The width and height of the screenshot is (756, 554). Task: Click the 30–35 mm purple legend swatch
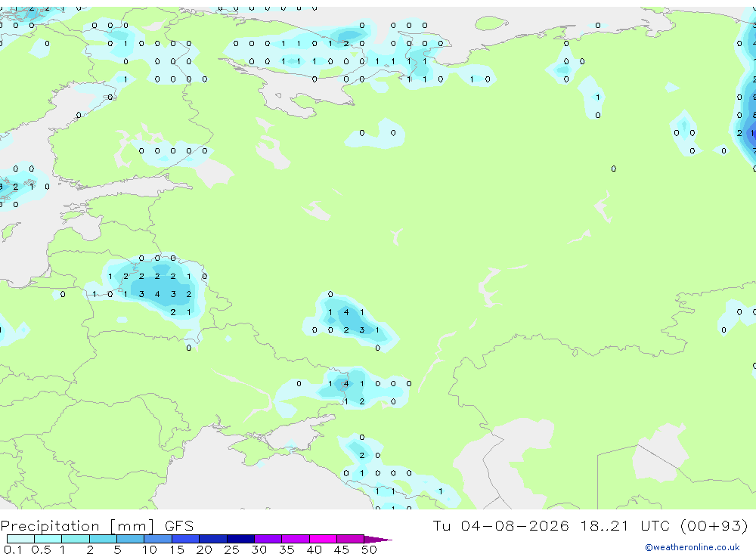(x=268, y=539)
